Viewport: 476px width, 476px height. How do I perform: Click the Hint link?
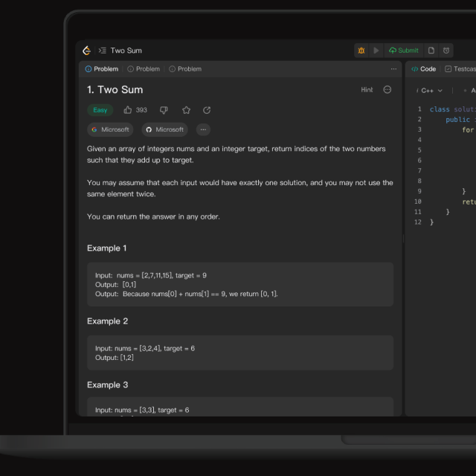tap(367, 90)
